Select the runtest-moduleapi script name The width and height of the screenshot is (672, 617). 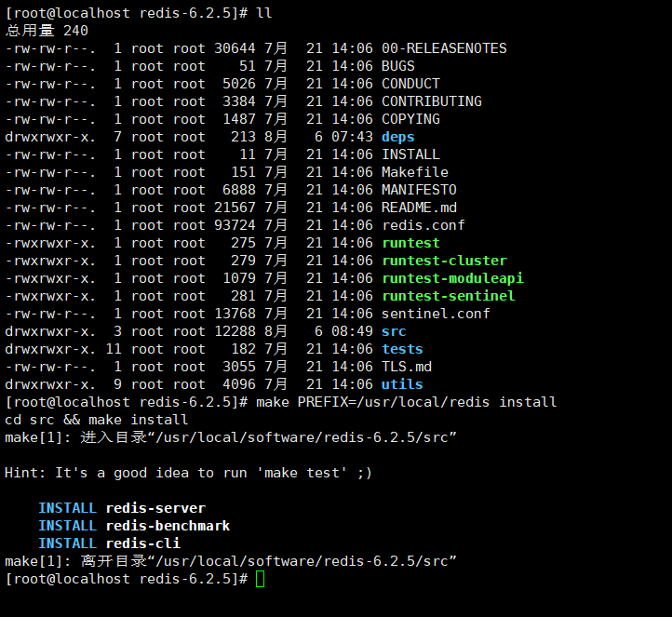click(452, 278)
